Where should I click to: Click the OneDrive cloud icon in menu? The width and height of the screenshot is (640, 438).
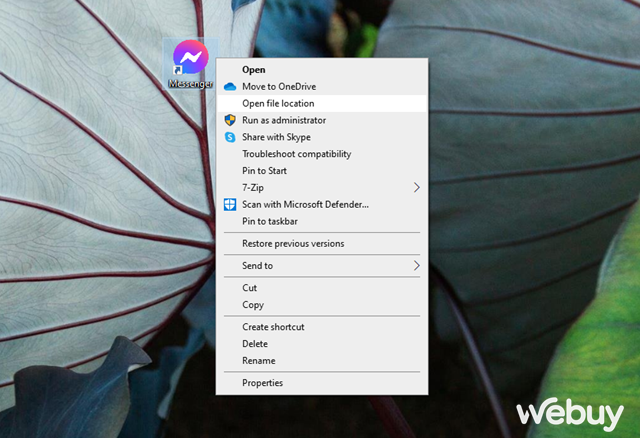pos(229,87)
